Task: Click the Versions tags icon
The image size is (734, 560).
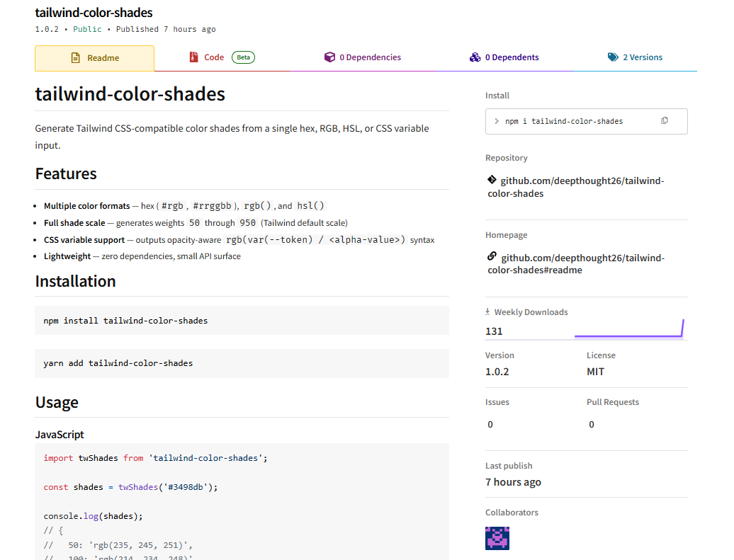Action: point(613,57)
